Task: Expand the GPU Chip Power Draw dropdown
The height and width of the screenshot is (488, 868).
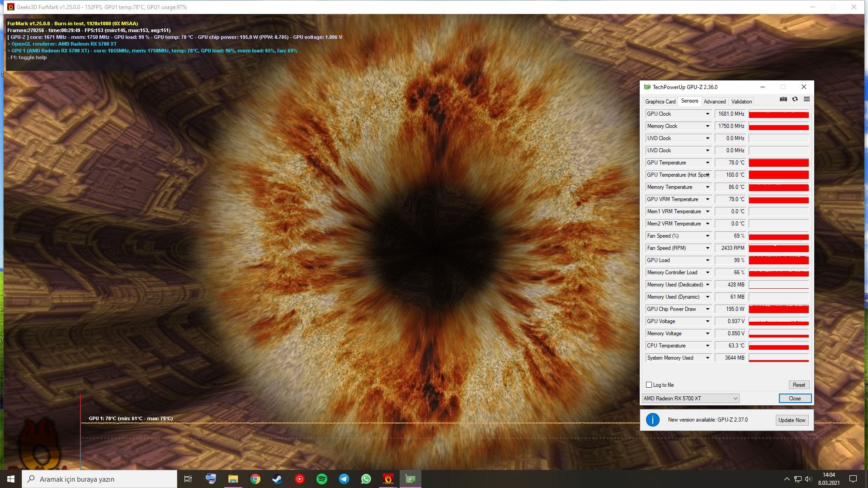Action: (708, 309)
